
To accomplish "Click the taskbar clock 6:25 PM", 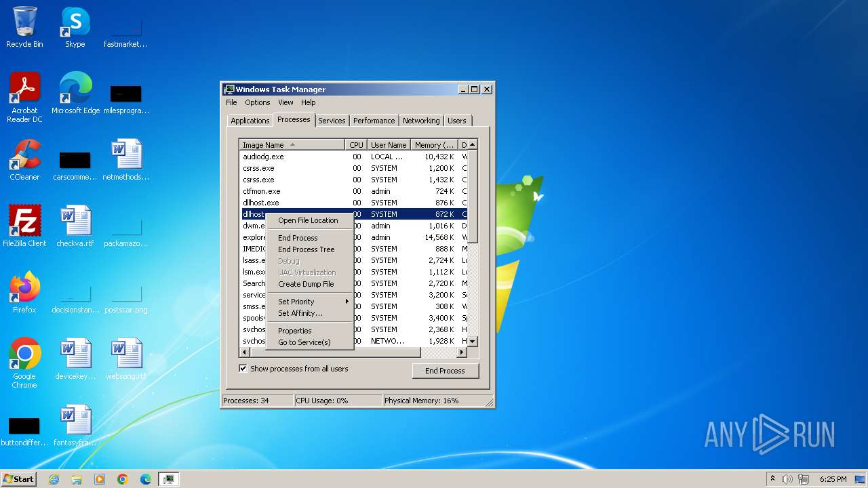I will point(832,479).
